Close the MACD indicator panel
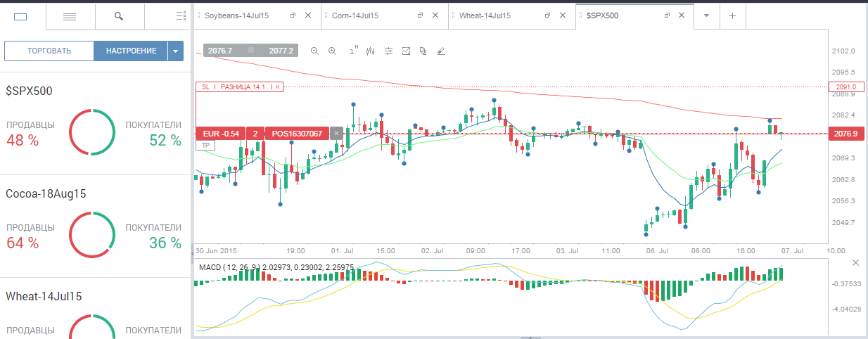 pyautogui.click(x=855, y=262)
